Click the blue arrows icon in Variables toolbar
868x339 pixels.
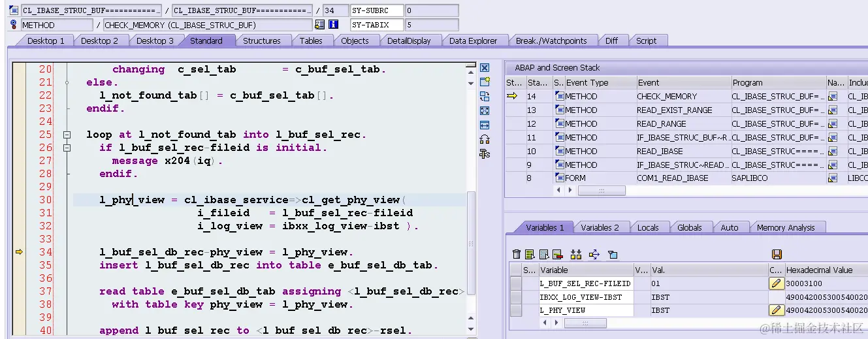pos(594,254)
